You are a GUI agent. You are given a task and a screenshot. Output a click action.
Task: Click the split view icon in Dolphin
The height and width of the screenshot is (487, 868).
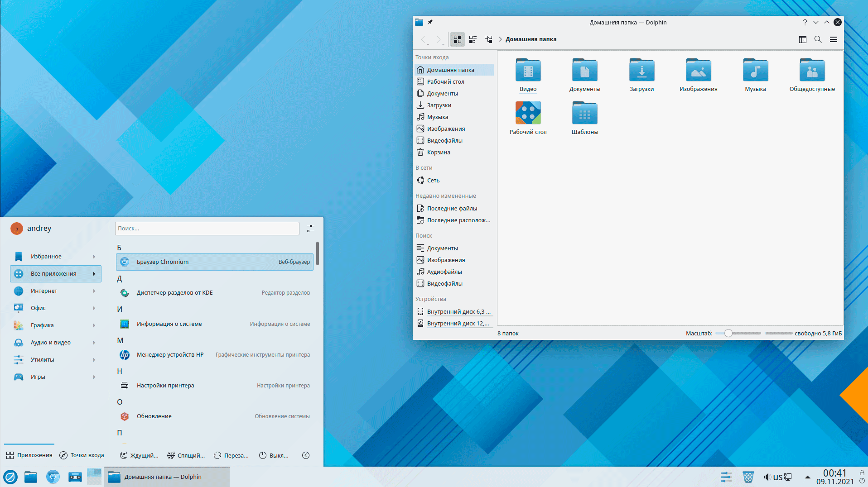802,39
